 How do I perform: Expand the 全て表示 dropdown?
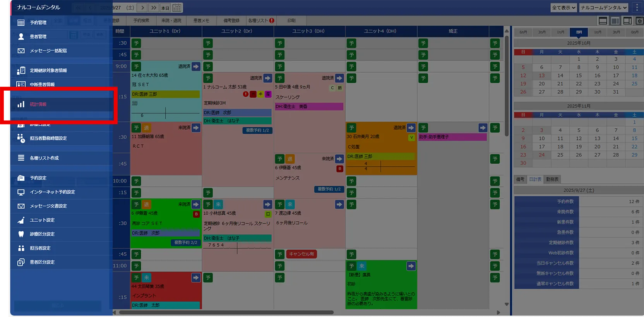[563, 7]
